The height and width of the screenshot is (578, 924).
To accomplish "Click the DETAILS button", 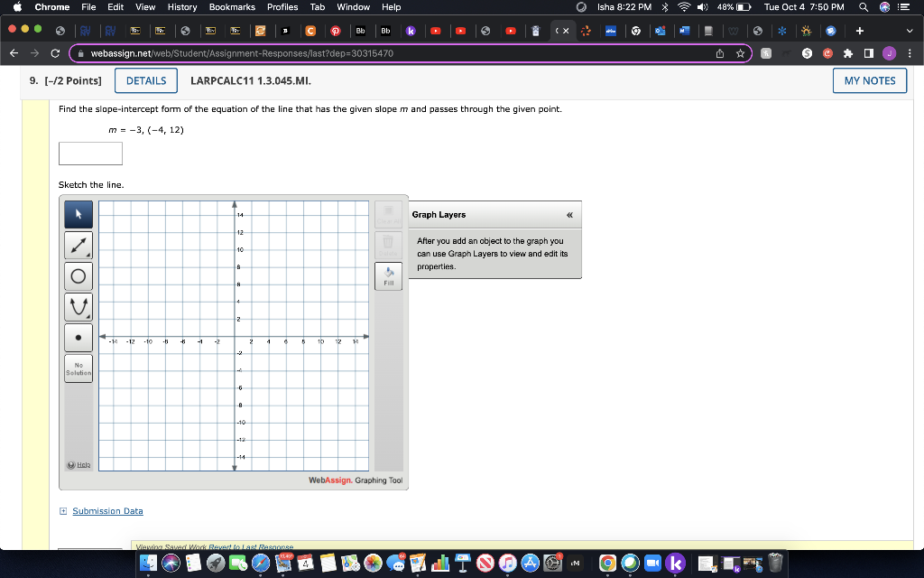I will [145, 80].
